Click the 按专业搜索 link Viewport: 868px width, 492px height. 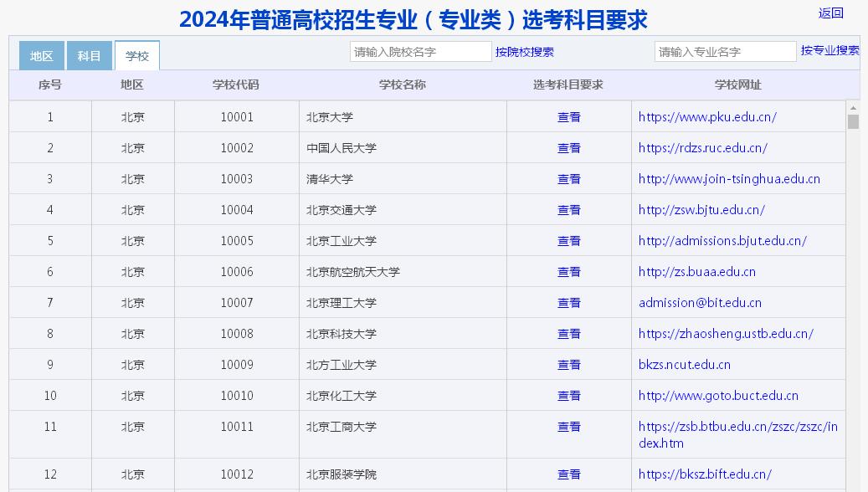pos(829,50)
